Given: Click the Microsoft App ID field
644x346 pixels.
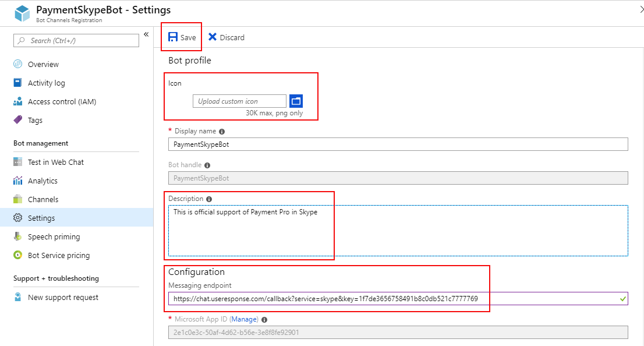Looking at the screenshot, I should (x=398, y=333).
